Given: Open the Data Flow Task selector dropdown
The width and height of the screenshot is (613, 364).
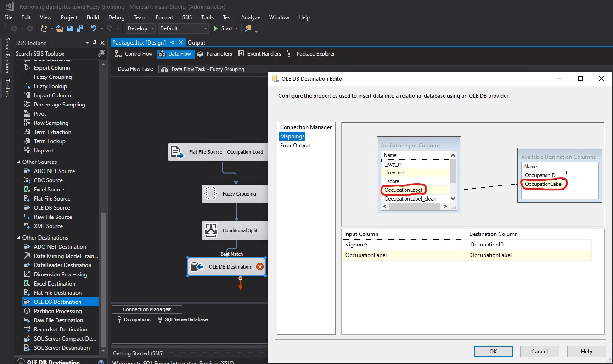Looking at the screenshot, I should 213,69.
